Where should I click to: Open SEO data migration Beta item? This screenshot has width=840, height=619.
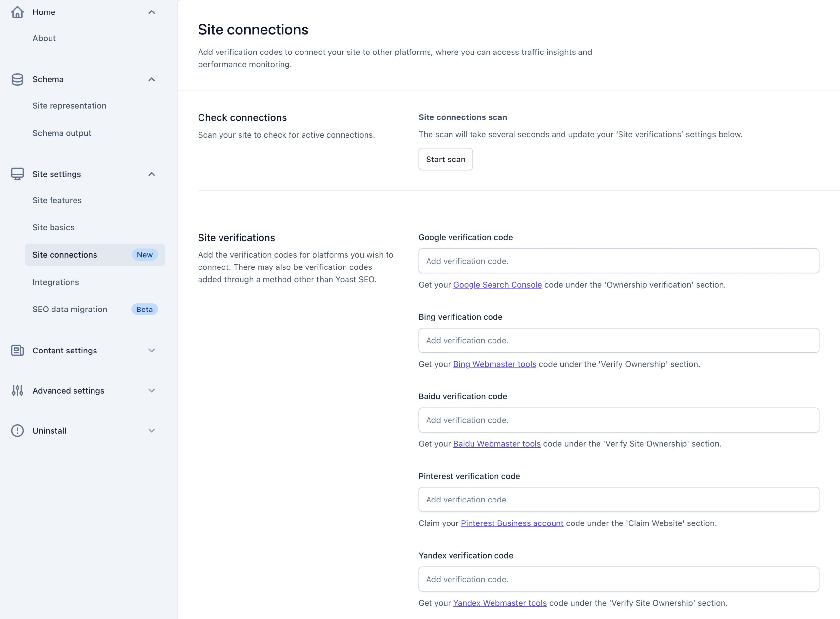[x=95, y=309]
